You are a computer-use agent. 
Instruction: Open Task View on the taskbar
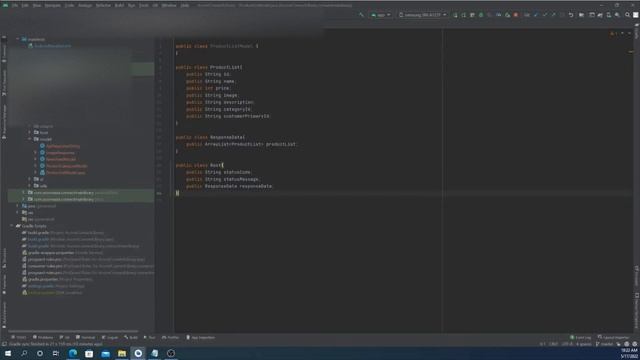point(56,353)
